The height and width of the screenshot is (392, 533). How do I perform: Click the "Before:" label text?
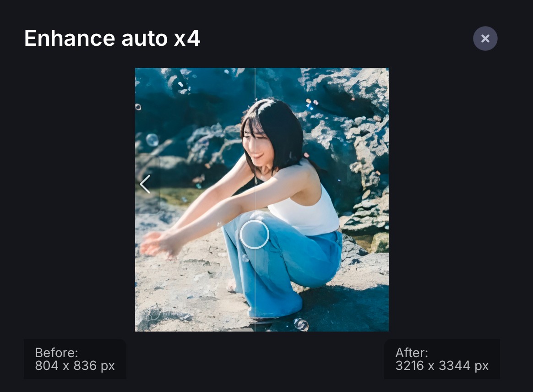click(56, 353)
